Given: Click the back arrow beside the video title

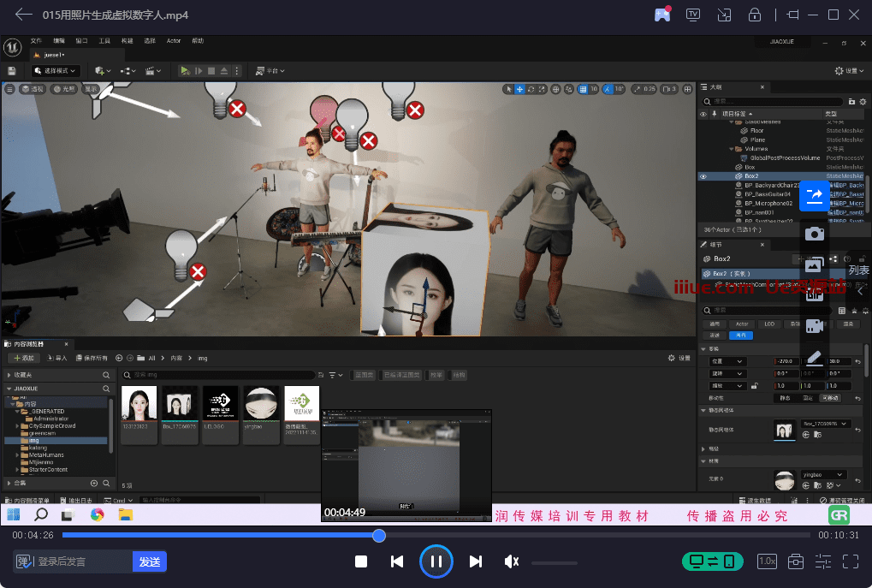Looking at the screenshot, I should [x=23, y=15].
